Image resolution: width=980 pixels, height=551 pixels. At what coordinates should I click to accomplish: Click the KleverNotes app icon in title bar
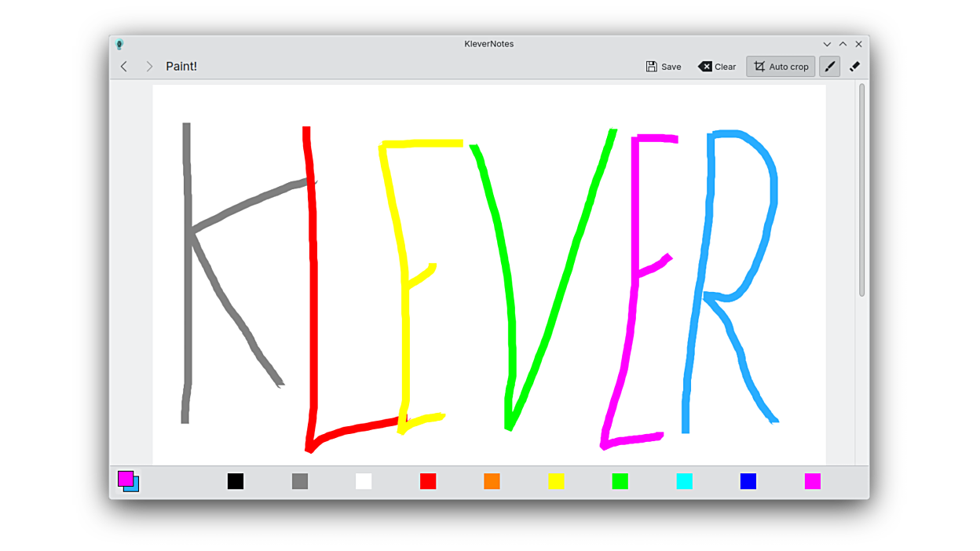[119, 45]
